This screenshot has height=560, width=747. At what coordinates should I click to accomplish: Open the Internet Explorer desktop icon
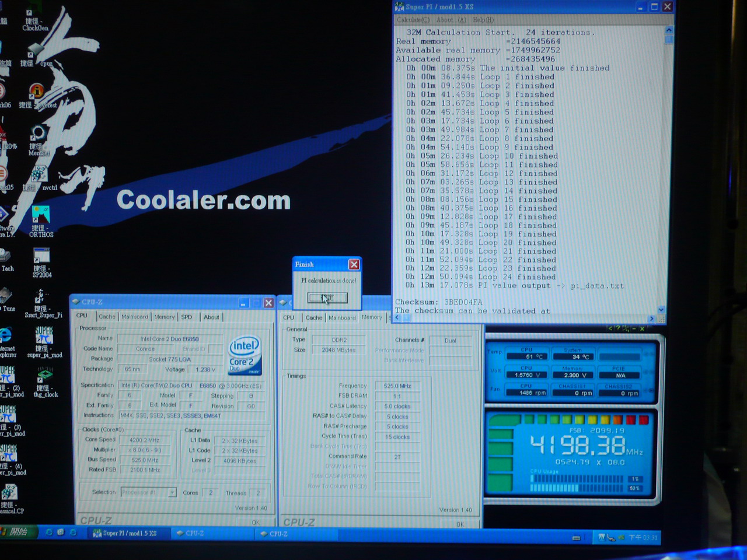6,342
